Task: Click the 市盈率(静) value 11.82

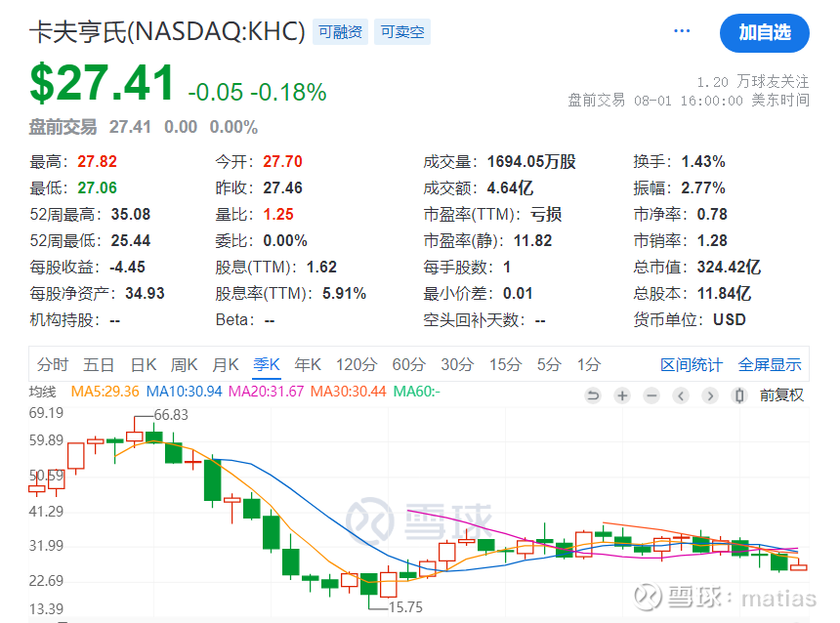Action: (x=533, y=240)
